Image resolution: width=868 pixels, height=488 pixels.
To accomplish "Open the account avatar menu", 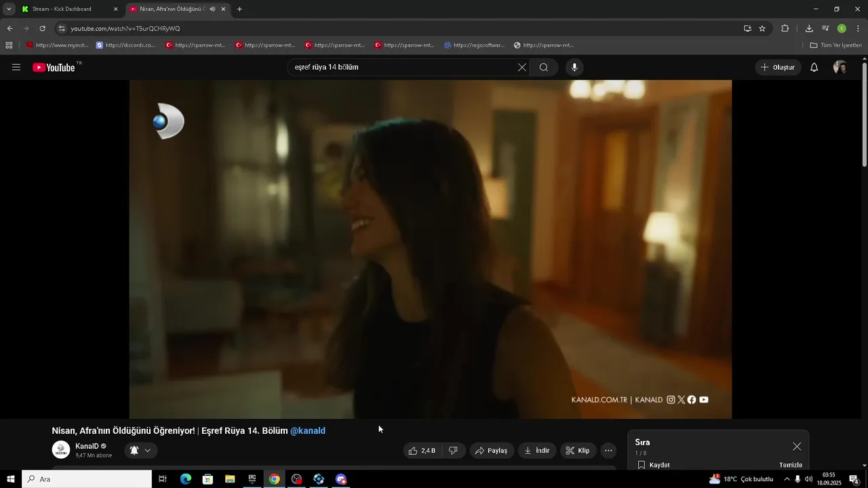I will click(840, 67).
